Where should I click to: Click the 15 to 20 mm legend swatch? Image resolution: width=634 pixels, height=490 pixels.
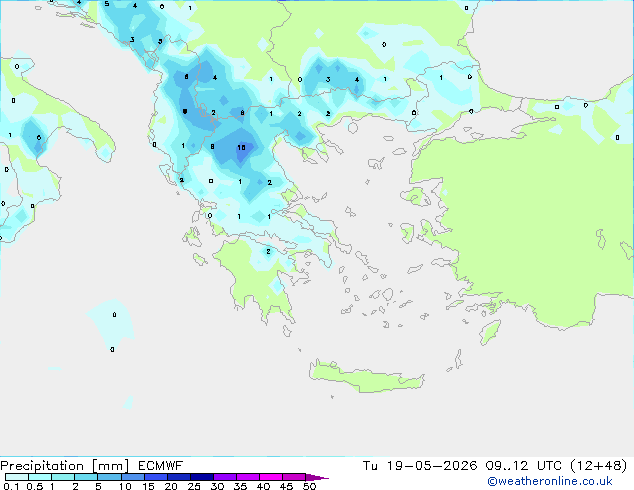click(156, 477)
